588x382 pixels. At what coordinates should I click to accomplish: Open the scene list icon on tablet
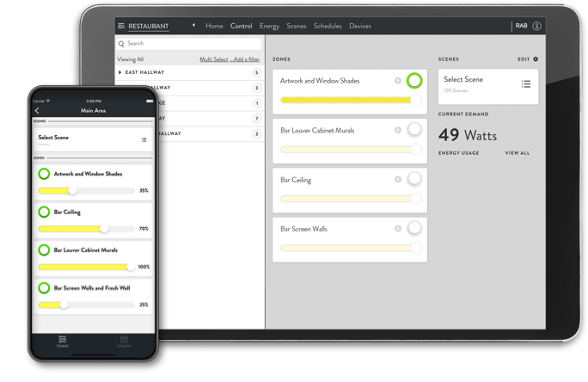click(x=525, y=84)
